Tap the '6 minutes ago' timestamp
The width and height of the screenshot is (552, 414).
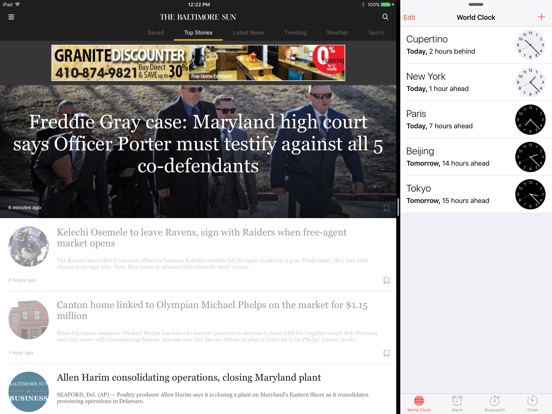click(x=24, y=207)
